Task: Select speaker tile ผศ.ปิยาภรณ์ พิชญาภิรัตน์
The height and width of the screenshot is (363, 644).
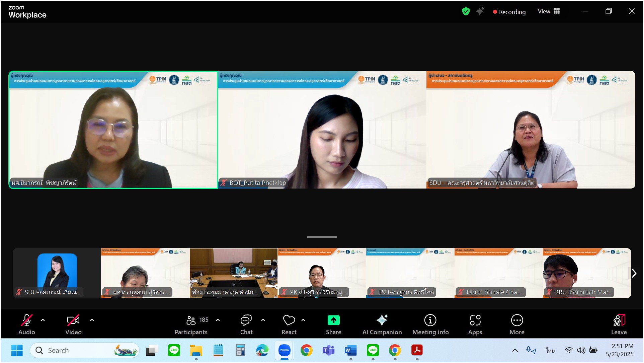Action: (113, 130)
